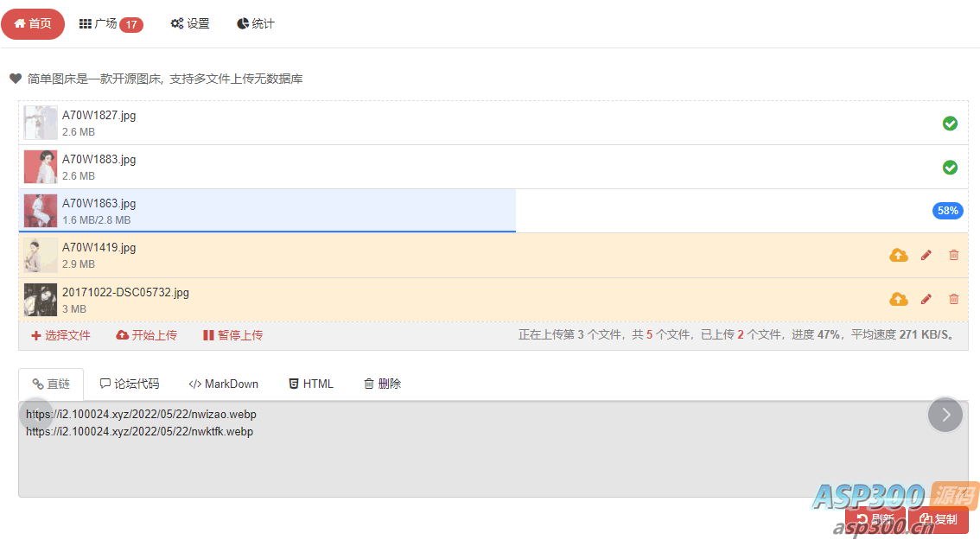Click right arrow on links panel
Image resolution: width=980 pixels, height=546 pixels.
[x=945, y=415]
